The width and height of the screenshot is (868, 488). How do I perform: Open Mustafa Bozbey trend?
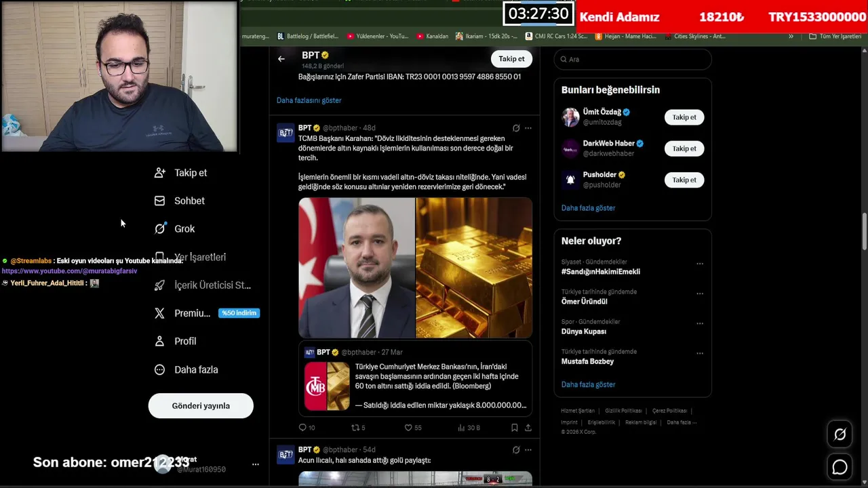click(588, 361)
